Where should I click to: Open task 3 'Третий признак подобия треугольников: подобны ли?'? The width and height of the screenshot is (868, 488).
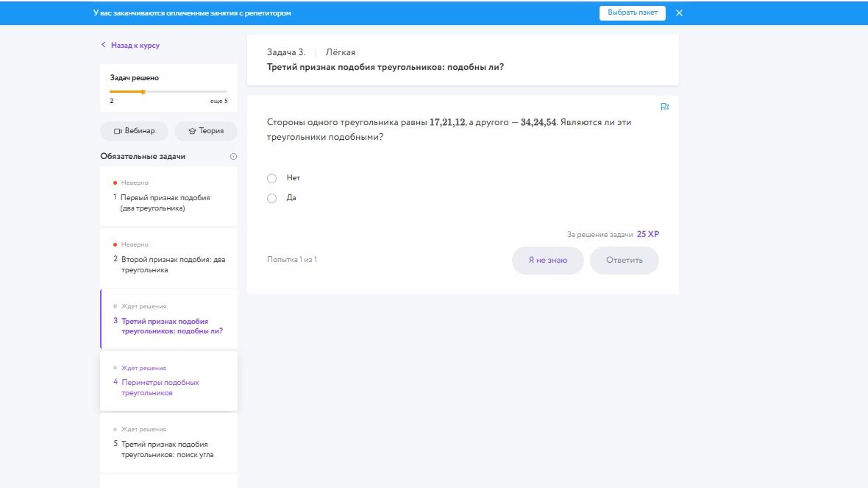click(169, 319)
